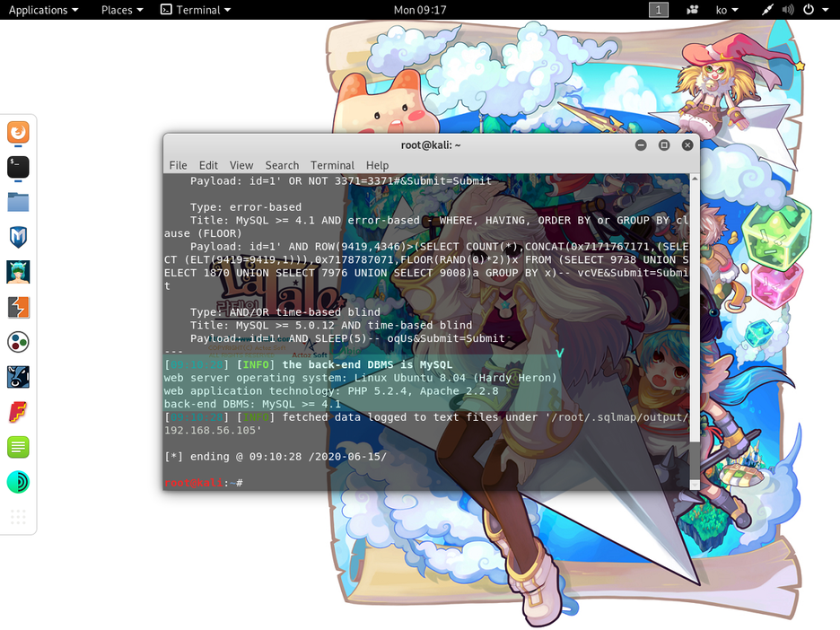Open the Files folder icon in the dock
The image size is (840, 630).
(x=18, y=203)
